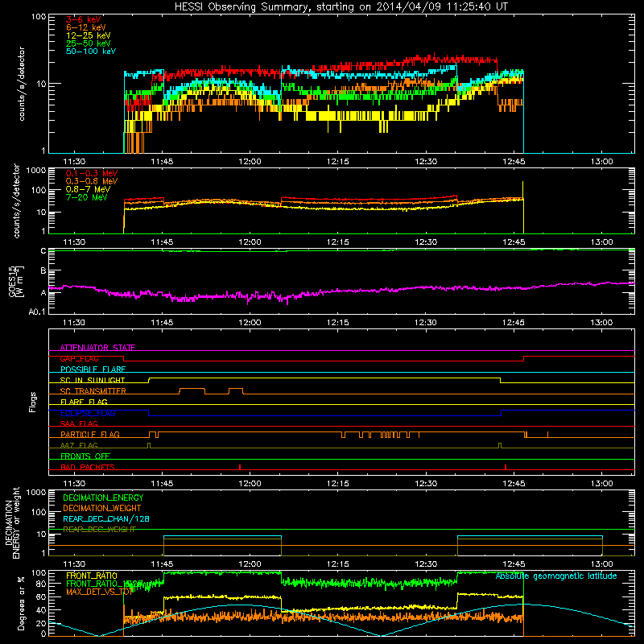This screenshot has height=644, width=644.
Task: Click the vertical Flags axis title
Action: (33, 402)
